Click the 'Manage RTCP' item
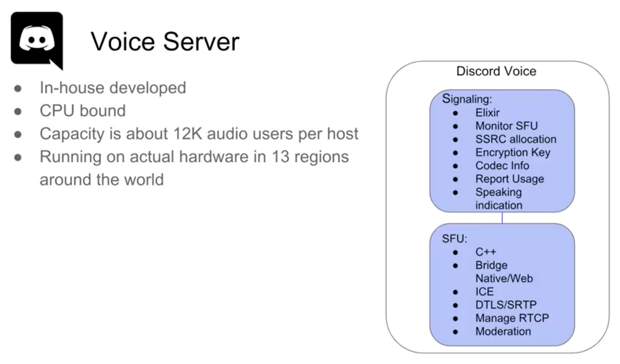The height and width of the screenshot is (364, 620). pyautogui.click(x=512, y=318)
